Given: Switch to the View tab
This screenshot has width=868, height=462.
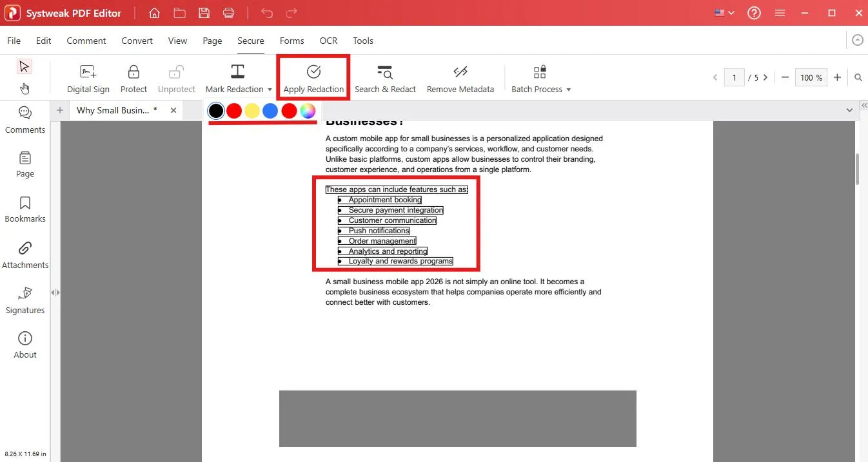Looking at the screenshot, I should click(177, 41).
